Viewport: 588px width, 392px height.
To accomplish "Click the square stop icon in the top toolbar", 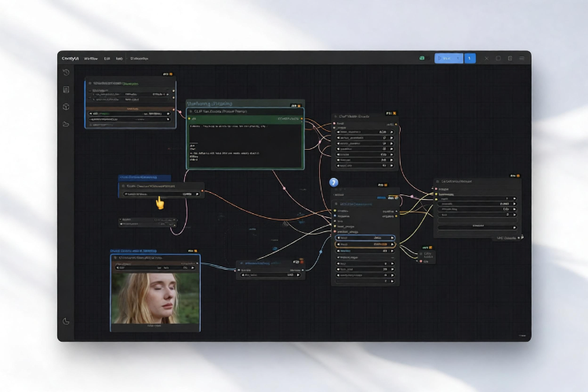I will (499, 59).
